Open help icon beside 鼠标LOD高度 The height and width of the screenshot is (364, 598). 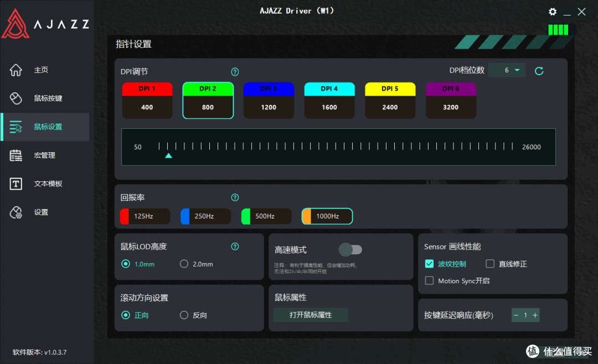(235, 247)
